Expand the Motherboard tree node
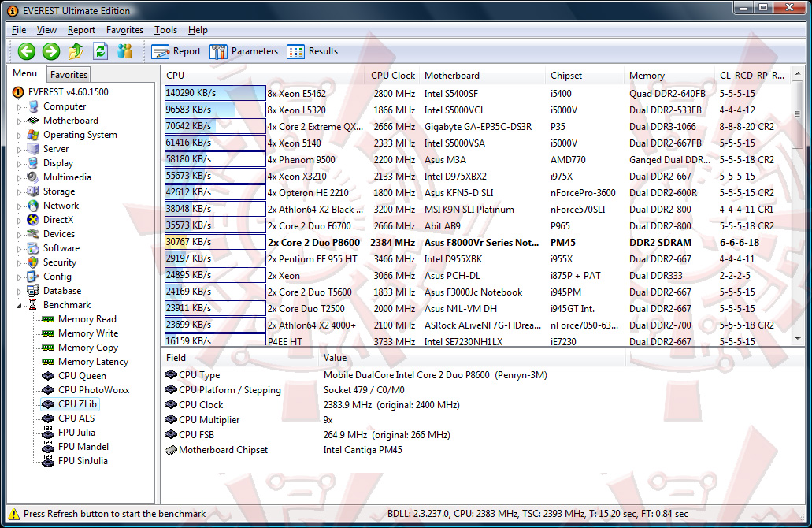 [20, 121]
